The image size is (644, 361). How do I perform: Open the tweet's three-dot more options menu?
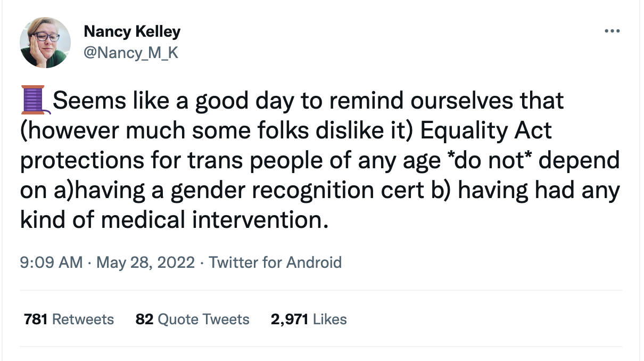coord(613,31)
